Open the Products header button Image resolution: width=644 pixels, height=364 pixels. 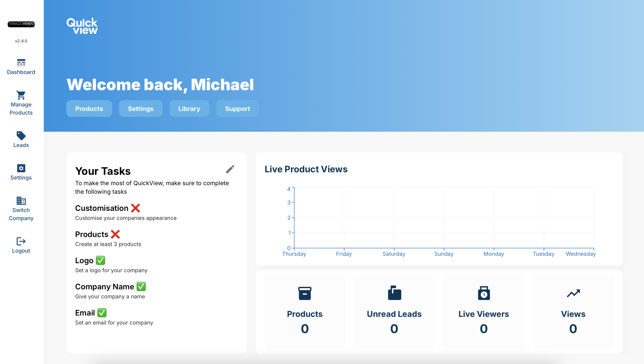[89, 108]
